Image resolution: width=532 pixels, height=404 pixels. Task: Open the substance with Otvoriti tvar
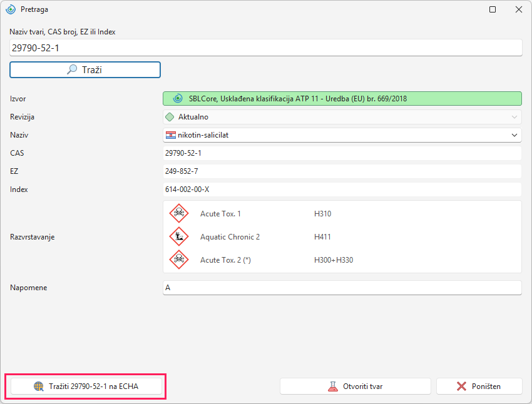(356, 386)
